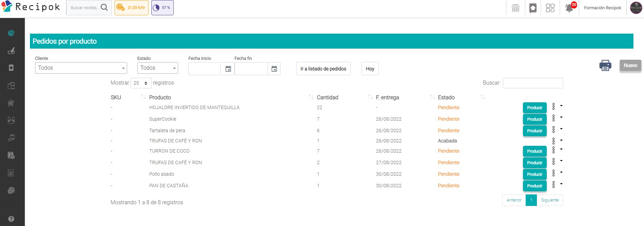Change the Mostrar registros count selector
The height and width of the screenshot is (226, 644).
[141, 83]
